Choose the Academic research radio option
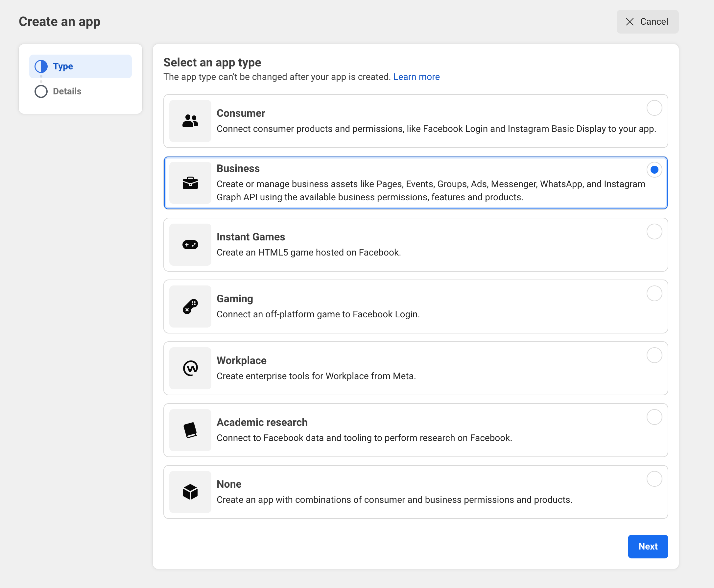The image size is (714, 588). pos(654,417)
